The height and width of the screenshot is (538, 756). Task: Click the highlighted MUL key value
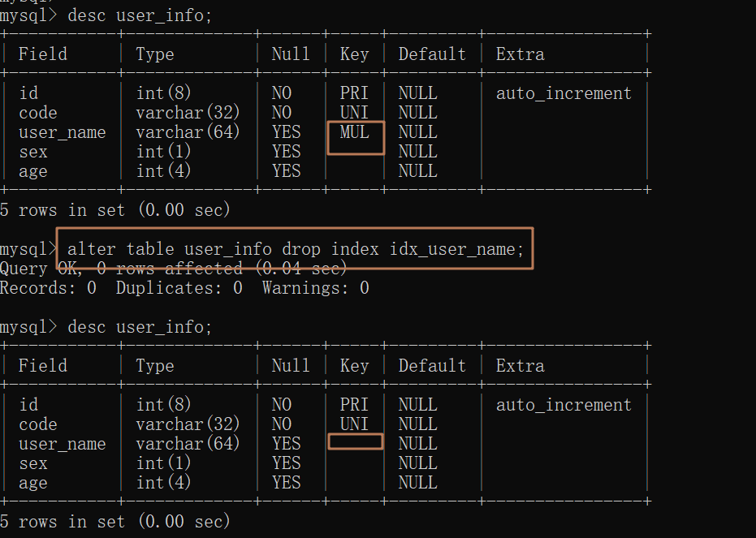click(x=355, y=133)
